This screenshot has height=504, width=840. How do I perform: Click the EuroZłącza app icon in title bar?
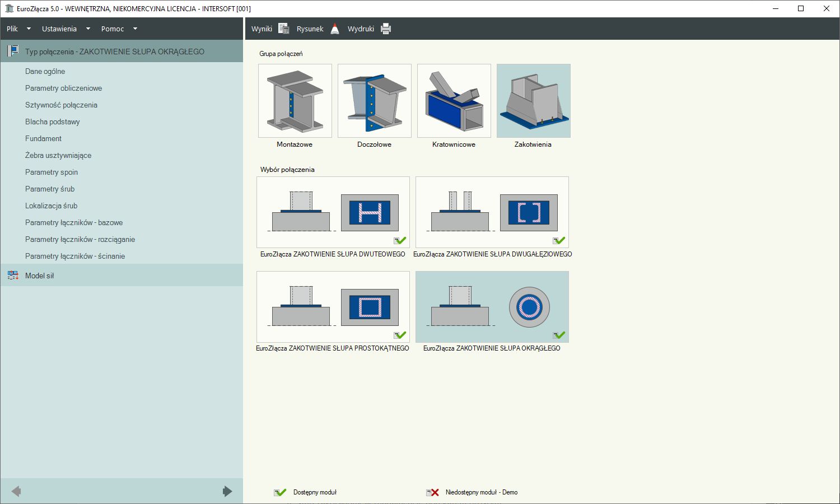(9, 8)
